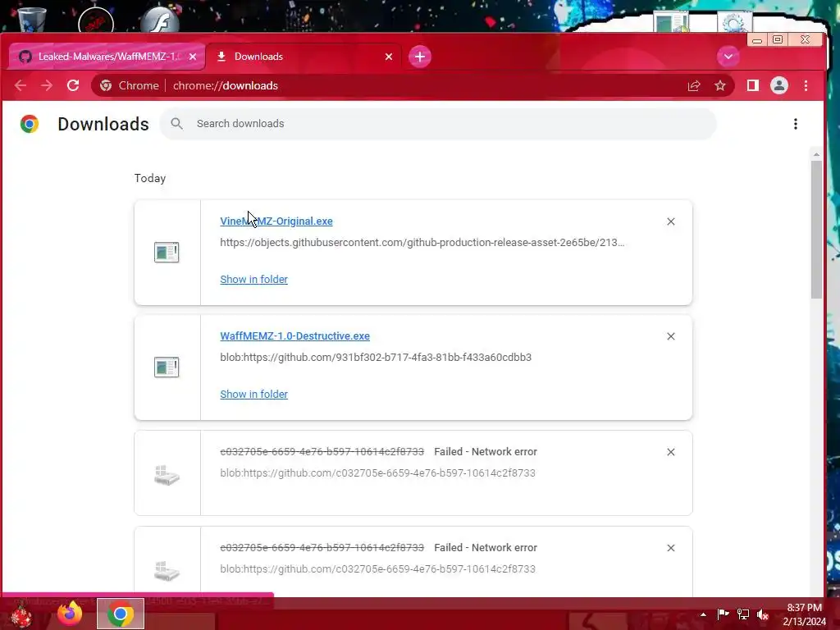The image size is (840, 630).
Task: Open the Chrome profile avatar
Action: (x=779, y=85)
